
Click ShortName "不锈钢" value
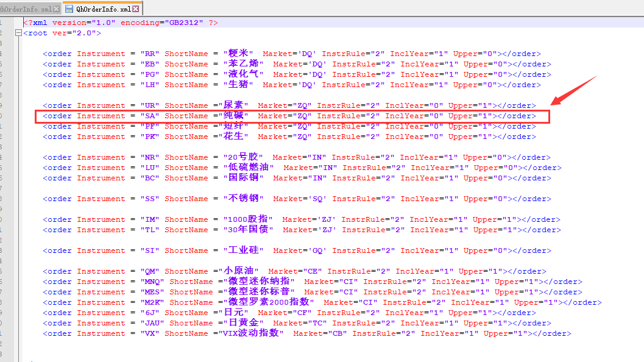[243, 199]
